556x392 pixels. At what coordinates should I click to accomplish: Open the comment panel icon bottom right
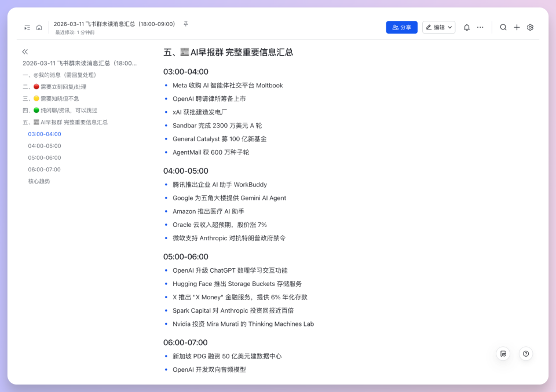pos(503,353)
